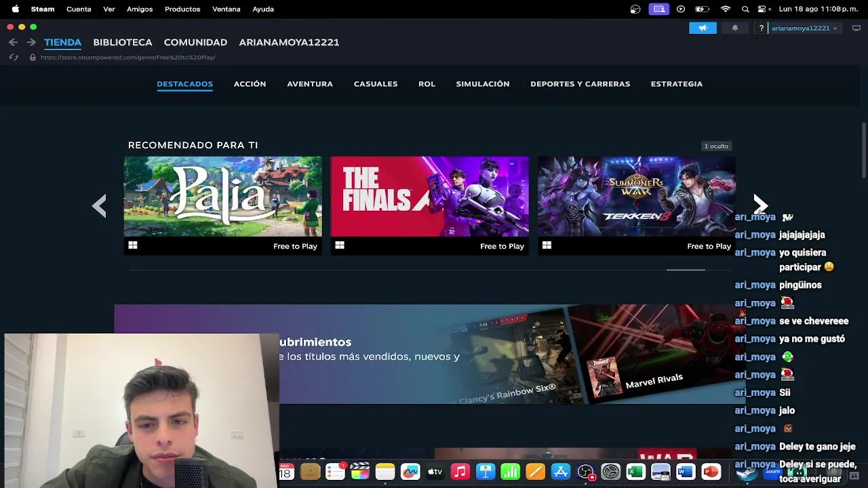Expand the arianamoya12221 account dropdown
The width and height of the screenshot is (868, 488).
click(804, 28)
